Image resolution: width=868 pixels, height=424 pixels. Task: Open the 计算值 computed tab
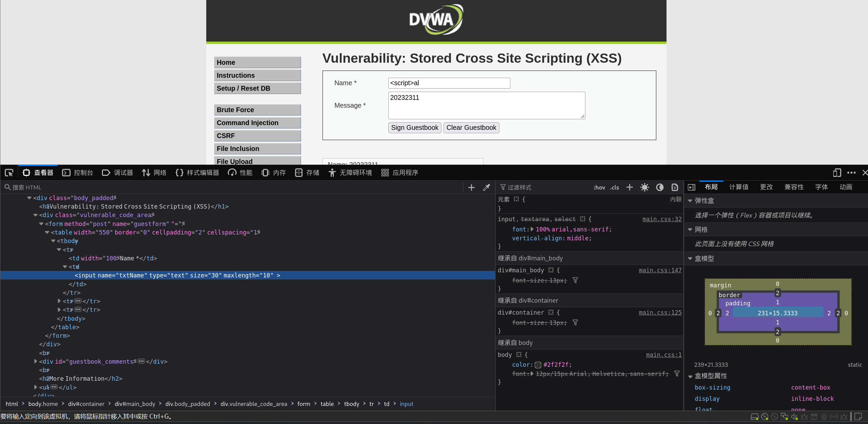point(739,187)
